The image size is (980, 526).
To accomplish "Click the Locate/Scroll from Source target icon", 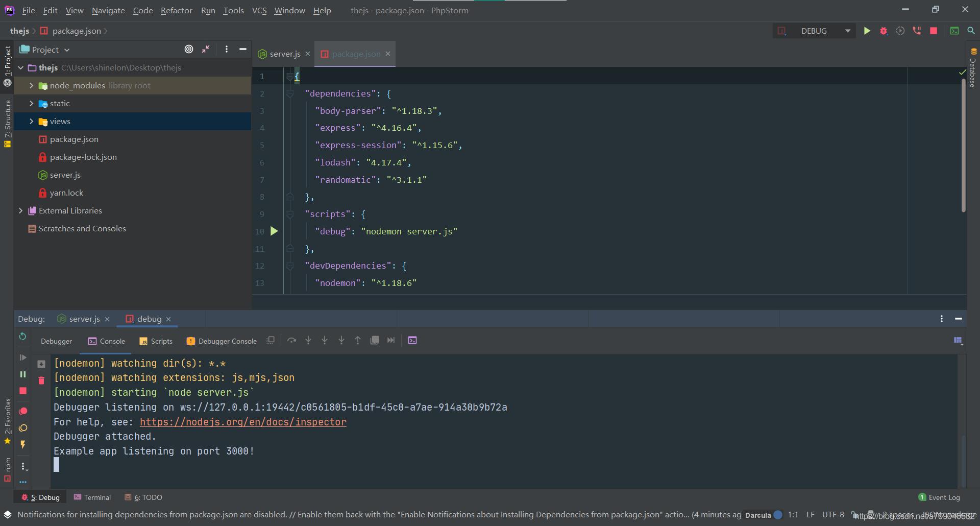I will click(189, 50).
